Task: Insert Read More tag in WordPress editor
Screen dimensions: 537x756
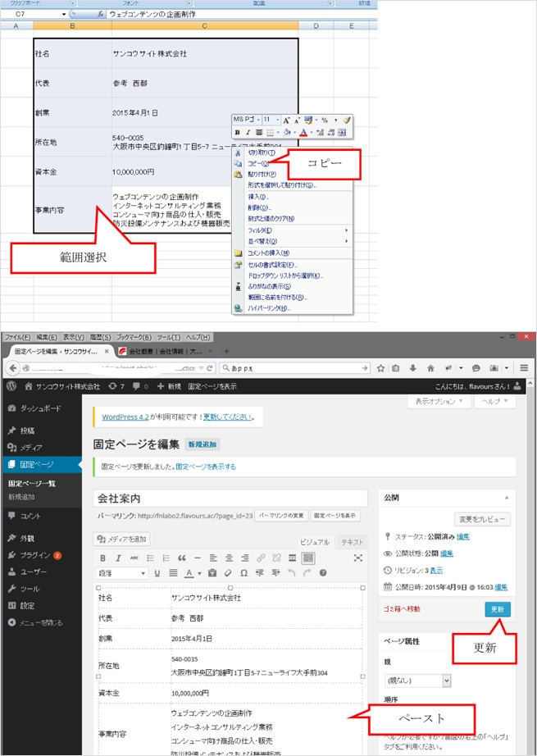Action: 292,558
